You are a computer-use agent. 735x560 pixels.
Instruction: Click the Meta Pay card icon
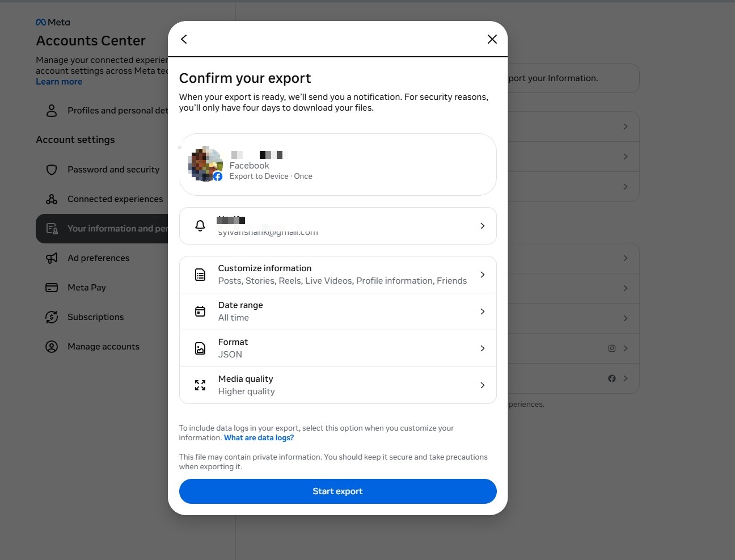tap(52, 288)
